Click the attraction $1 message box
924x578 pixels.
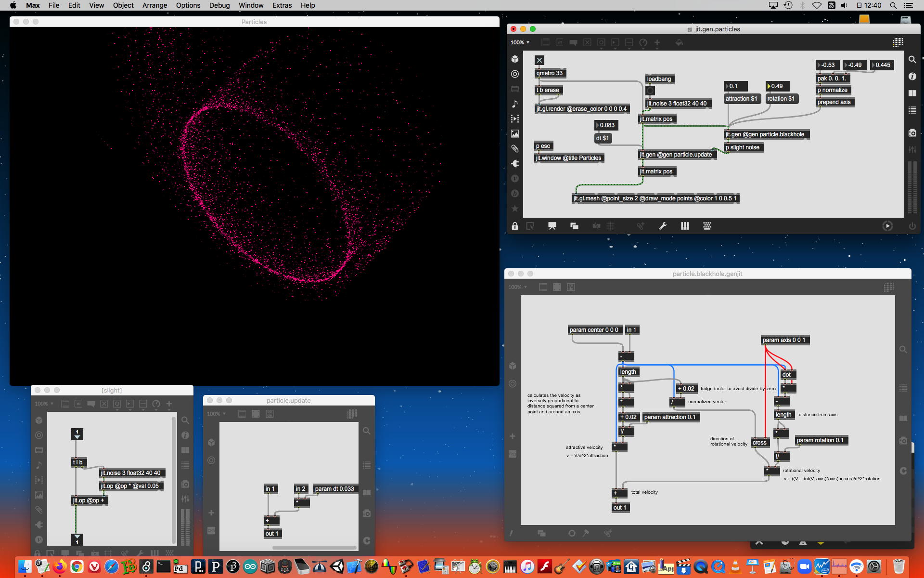pos(741,99)
